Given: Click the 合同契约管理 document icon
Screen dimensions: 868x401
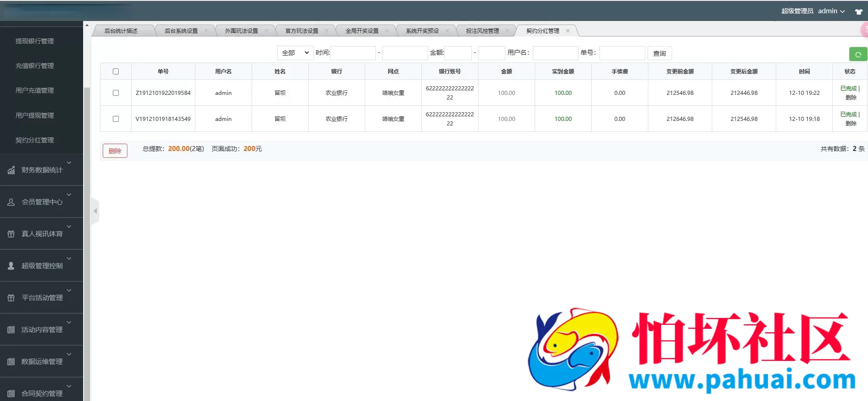Looking at the screenshot, I should click(11, 393).
